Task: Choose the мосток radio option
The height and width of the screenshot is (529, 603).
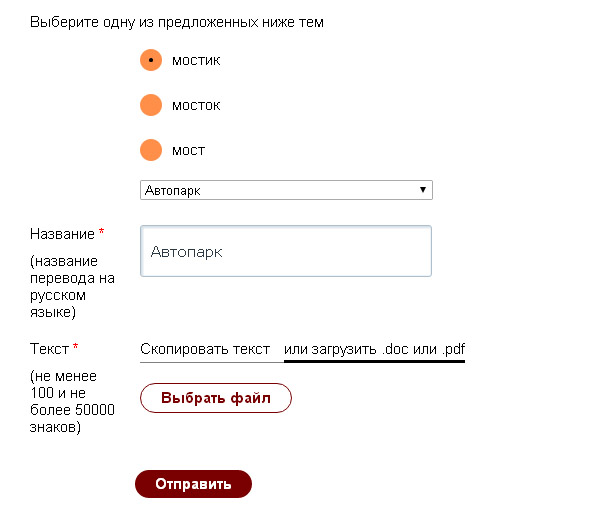Action: 151,105
